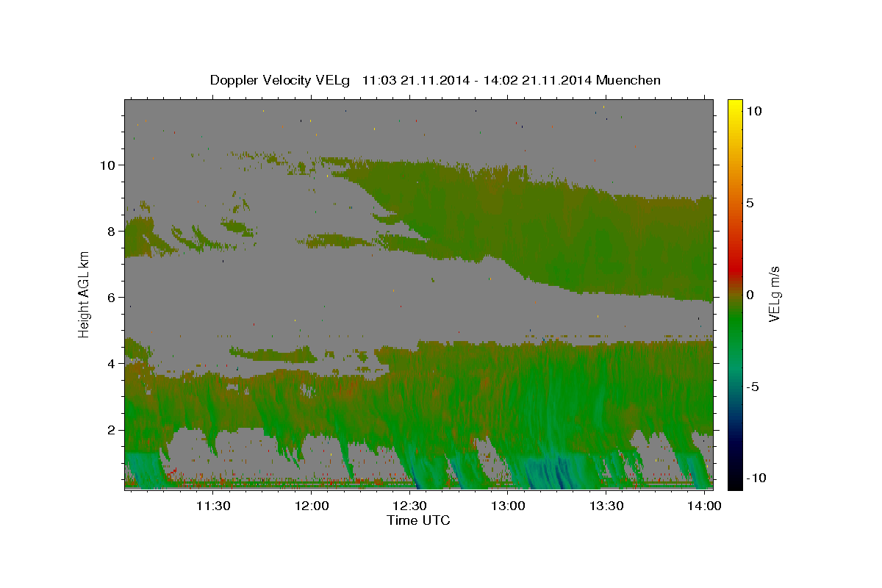Click the colorbar tick label '-5'
The image size is (882, 588).
click(754, 387)
